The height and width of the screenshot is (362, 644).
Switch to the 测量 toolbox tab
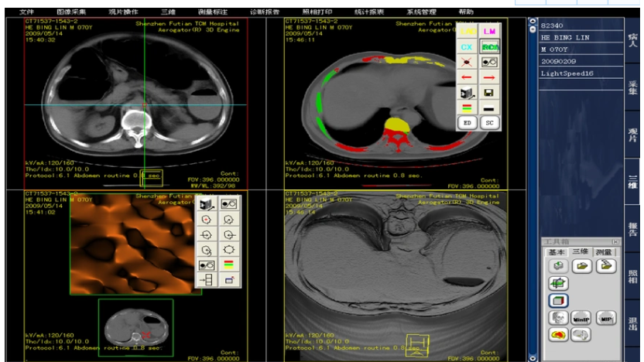point(604,252)
